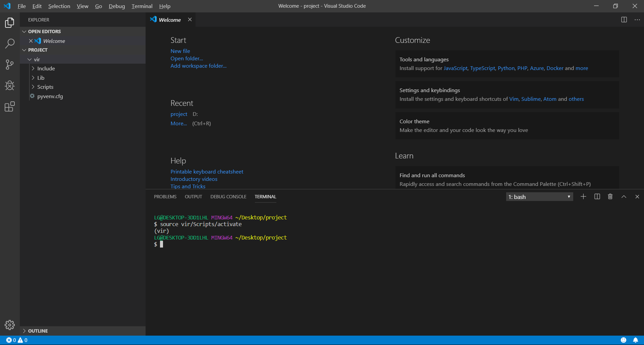This screenshot has height=345, width=644.
Task: Open the Explorer view in activity bar
Action: click(x=10, y=23)
